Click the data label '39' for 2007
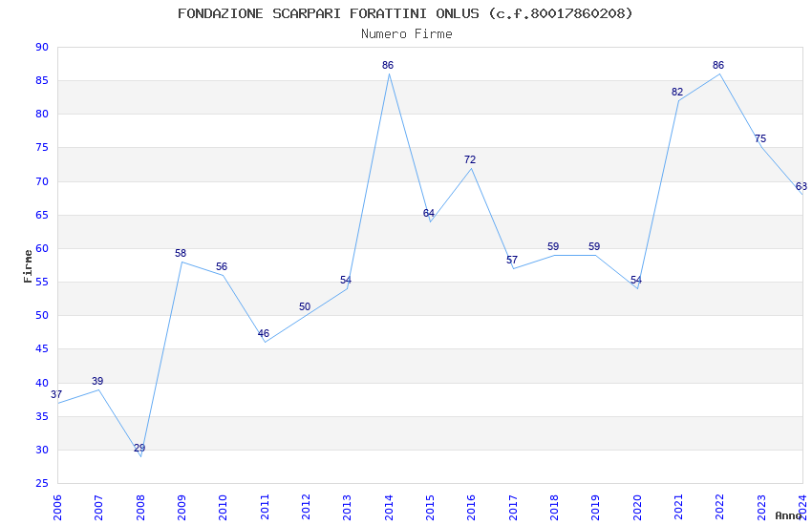 [97, 381]
